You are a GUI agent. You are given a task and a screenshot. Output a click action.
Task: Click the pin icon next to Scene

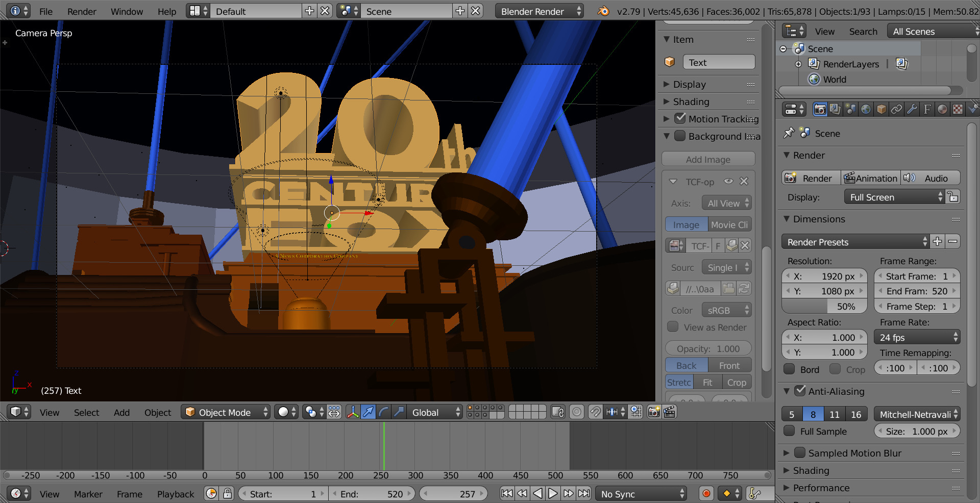(x=789, y=133)
